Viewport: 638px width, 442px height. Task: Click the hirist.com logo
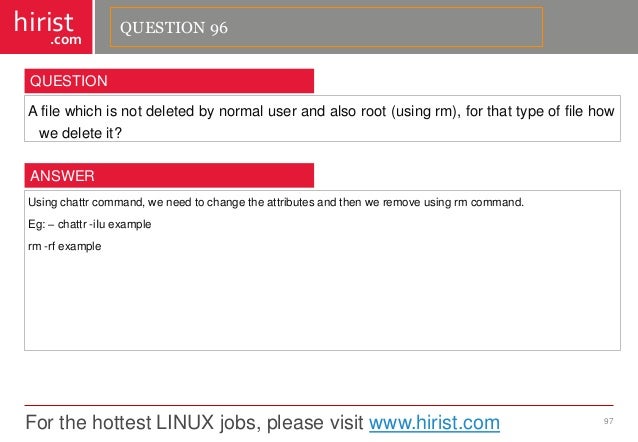pyautogui.click(x=46, y=27)
